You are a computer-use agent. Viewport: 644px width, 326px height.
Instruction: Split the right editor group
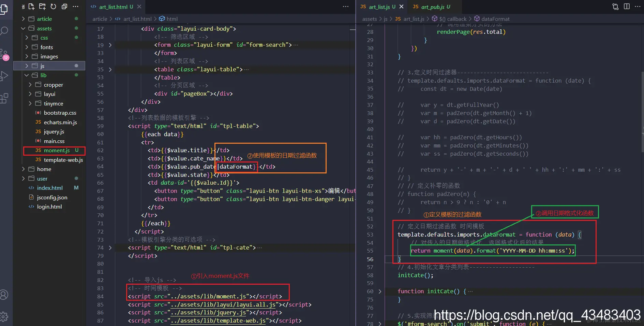627,6
